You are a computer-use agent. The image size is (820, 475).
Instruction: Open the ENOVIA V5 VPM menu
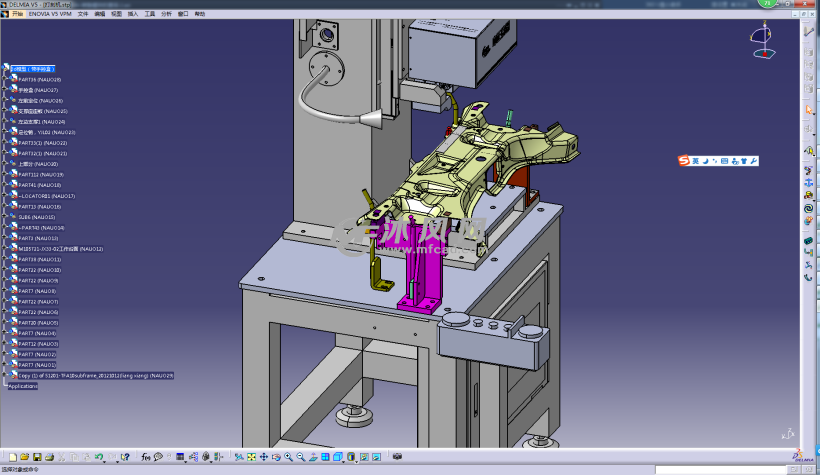pos(50,14)
